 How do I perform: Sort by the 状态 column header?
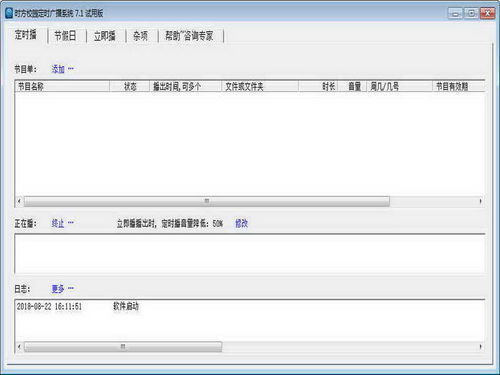coord(129,87)
